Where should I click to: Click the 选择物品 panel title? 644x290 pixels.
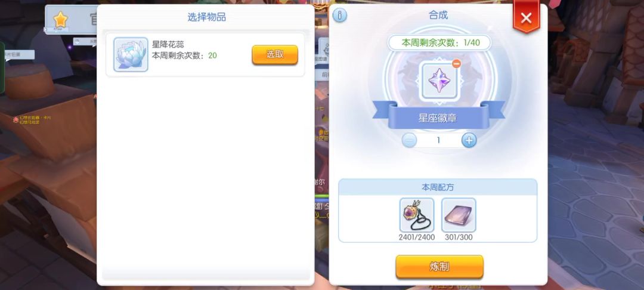pyautogui.click(x=206, y=17)
